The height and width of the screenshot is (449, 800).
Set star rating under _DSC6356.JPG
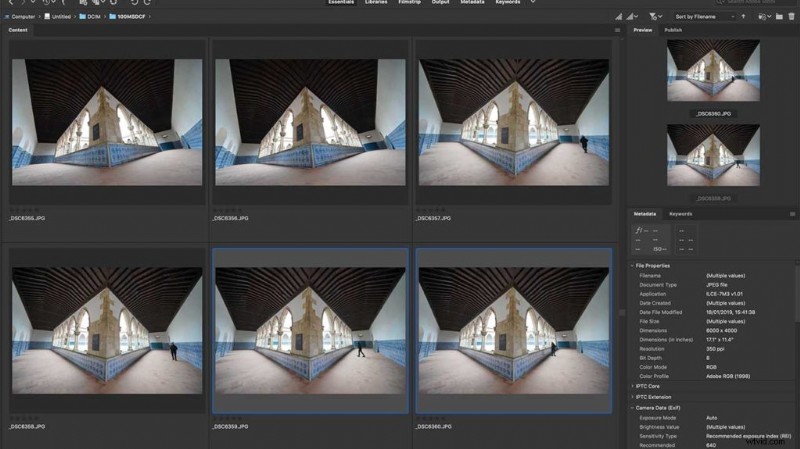click(228, 210)
